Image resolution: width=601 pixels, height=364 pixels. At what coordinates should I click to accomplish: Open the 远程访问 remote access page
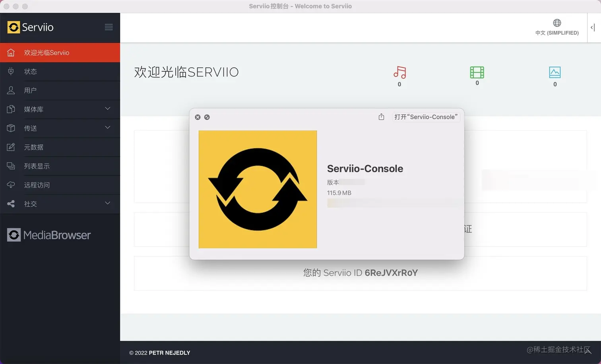pyautogui.click(x=60, y=185)
